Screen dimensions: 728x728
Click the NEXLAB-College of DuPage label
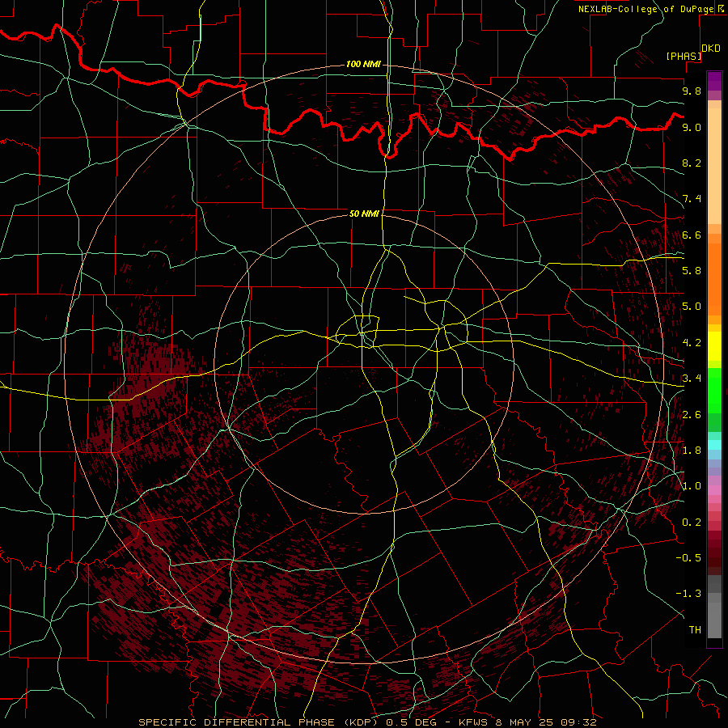point(647,9)
